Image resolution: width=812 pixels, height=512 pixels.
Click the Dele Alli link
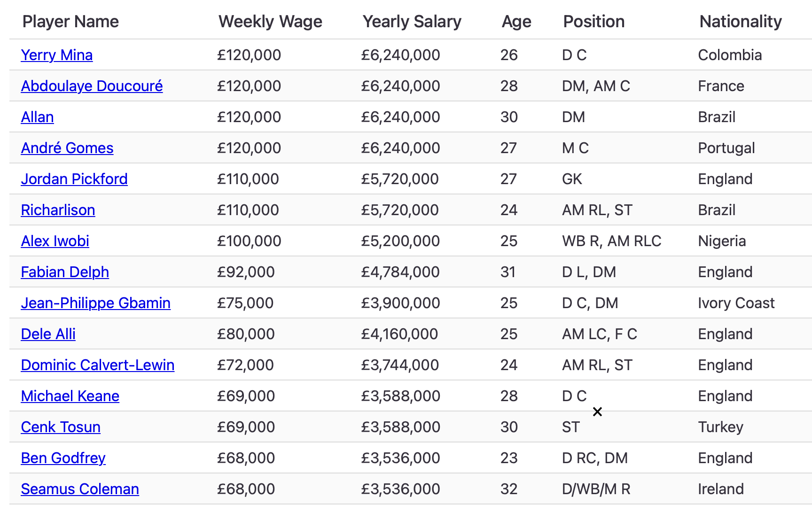(48, 334)
